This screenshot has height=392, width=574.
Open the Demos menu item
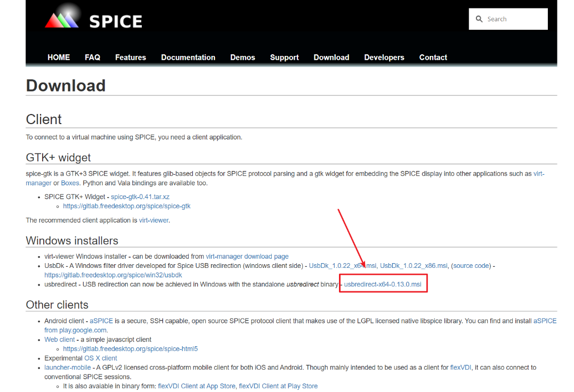pos(242,58)
